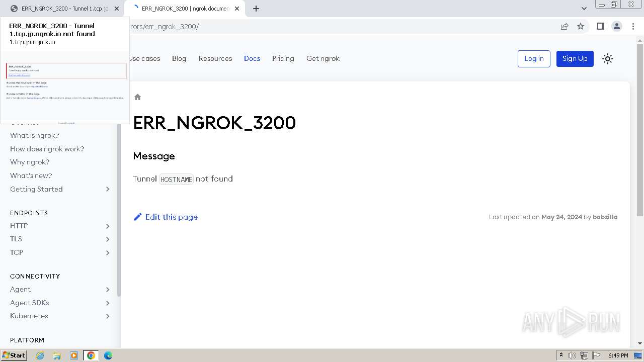Image resolution: width=644 pixels, height=362 pixels.
Task: Open How does ngrok work? page
Action: pos(47,149)
